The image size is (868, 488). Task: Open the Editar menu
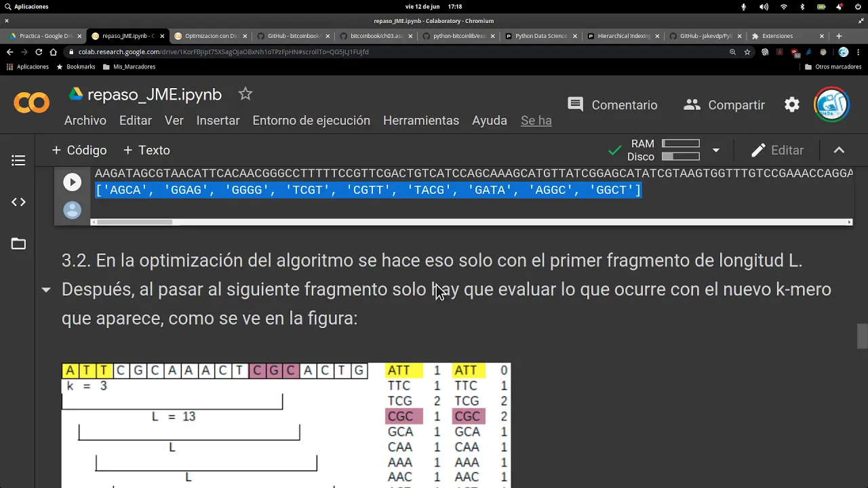point(136,120)
